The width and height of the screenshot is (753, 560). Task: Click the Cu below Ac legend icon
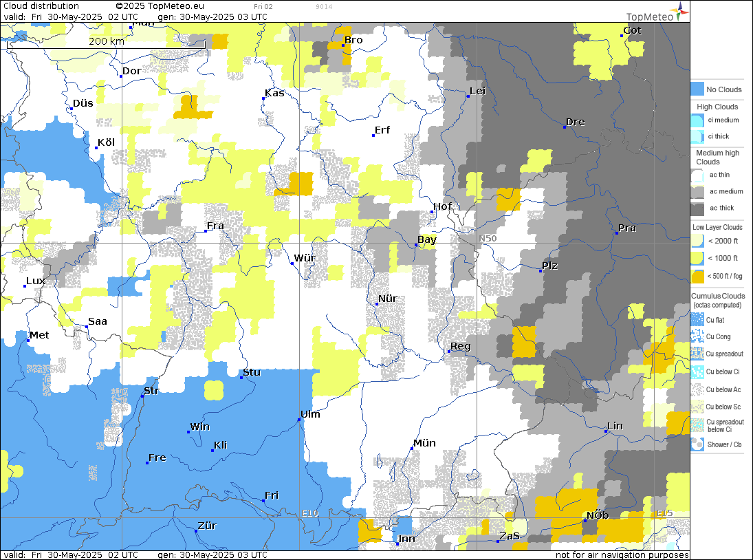(x=697, y=389)
